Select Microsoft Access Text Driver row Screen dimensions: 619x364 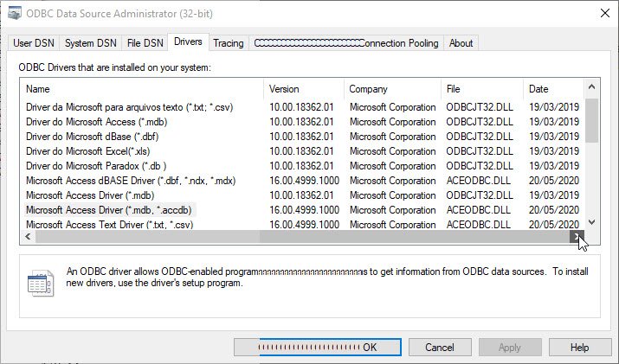[x=302, y=225]
